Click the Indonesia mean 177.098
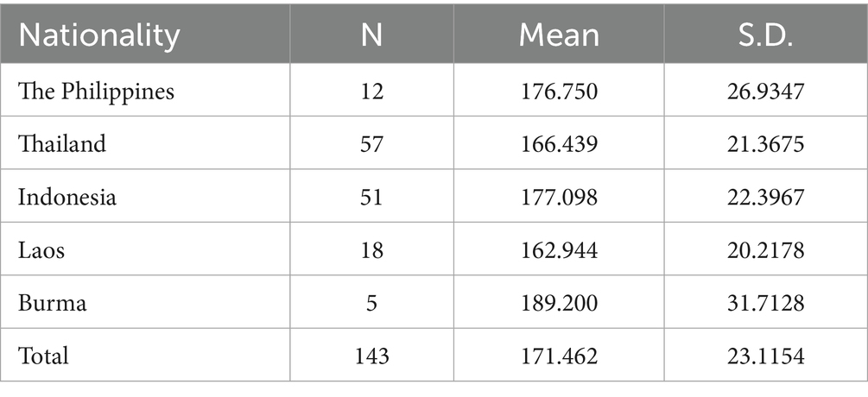The image size is (868, 397). coord(559,197)
